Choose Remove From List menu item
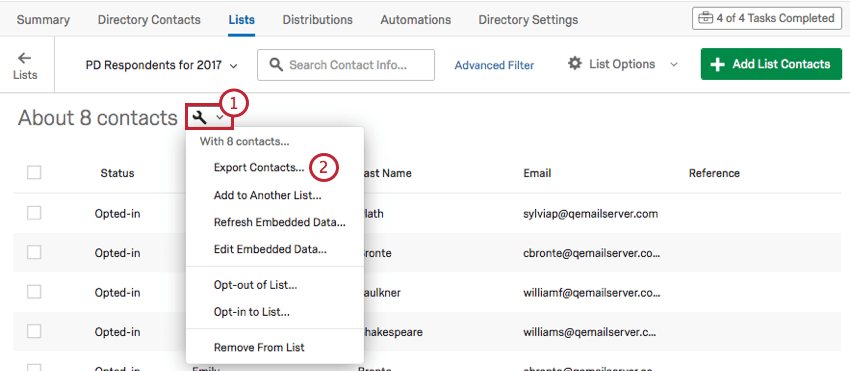850x371 pixels. tap(259, 347)
